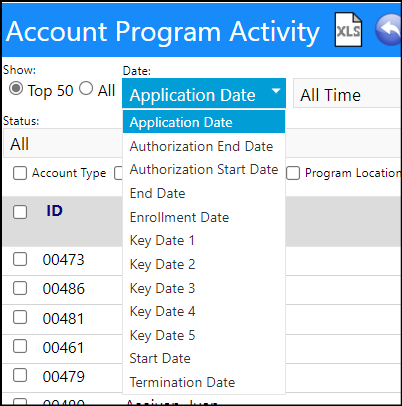Check the box for record 00473
Screen dimensions: 402x406
click(20, 259)
